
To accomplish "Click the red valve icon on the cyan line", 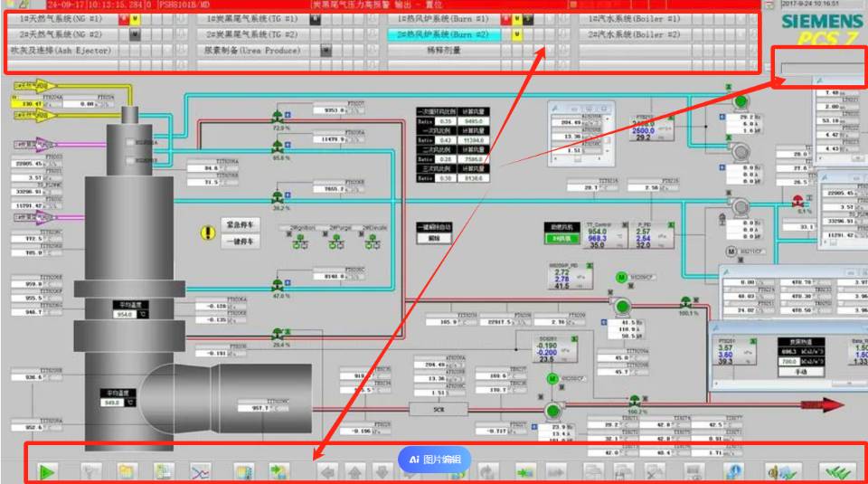I will pyautogui.click(x=797, y=201).
